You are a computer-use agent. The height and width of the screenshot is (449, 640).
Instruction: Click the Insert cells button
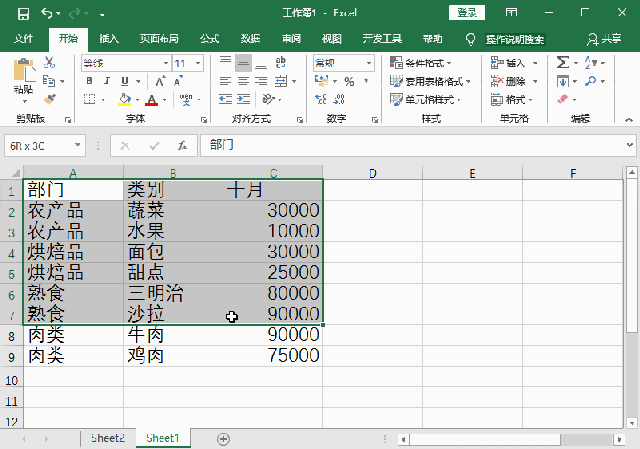(507, 63)
